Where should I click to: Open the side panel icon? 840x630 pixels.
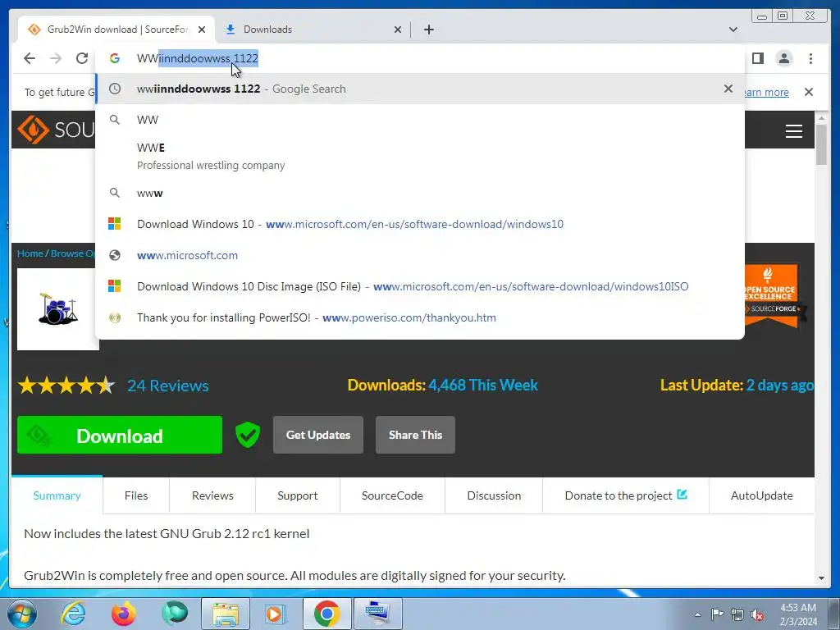[757, 58]
